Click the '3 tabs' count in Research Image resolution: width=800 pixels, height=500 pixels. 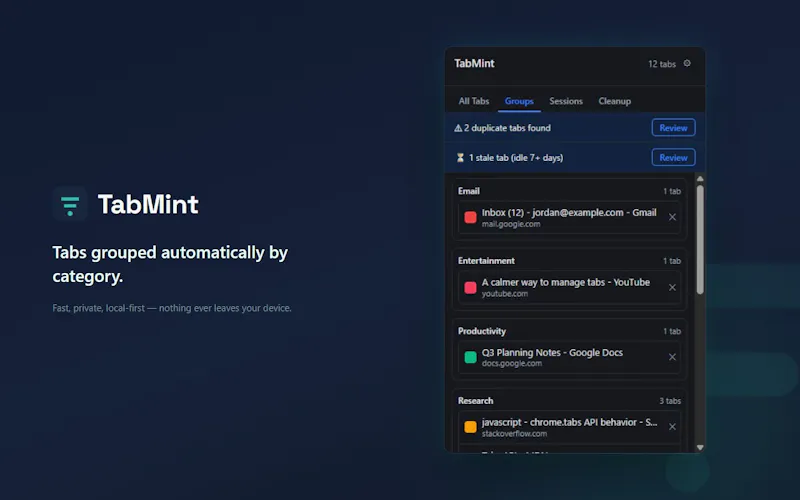tap(670, 401)
